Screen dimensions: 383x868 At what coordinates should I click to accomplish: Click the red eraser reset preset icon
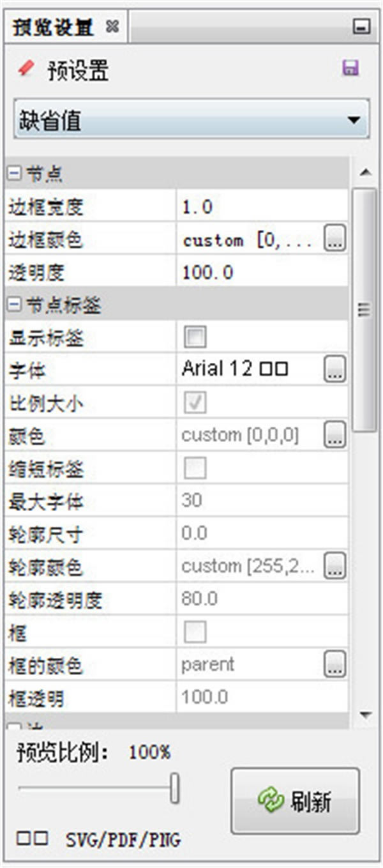(26, 68)
